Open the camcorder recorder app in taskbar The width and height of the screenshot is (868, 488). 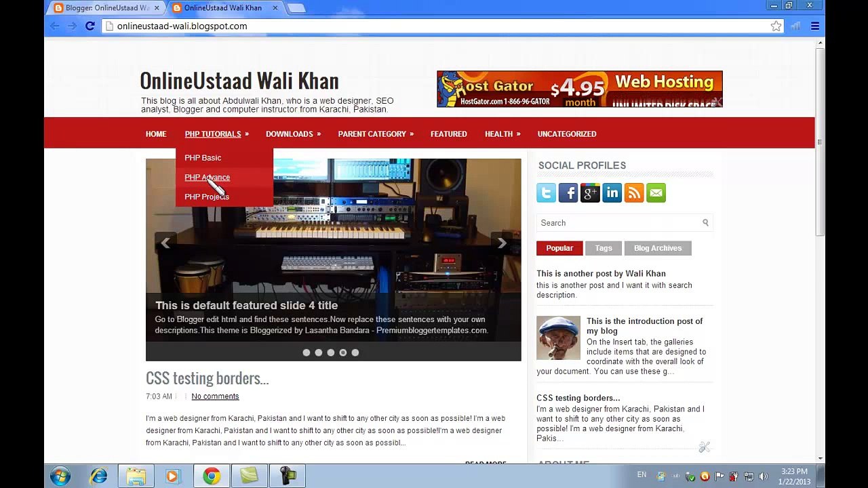288,476
